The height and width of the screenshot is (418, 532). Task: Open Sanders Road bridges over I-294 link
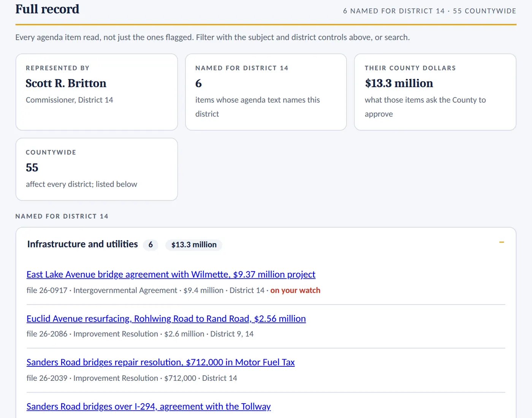(149, 407)
